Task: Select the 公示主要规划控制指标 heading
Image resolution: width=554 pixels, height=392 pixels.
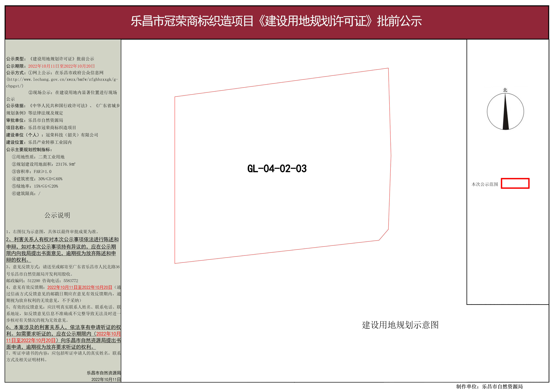Action: tap(29, 150)
